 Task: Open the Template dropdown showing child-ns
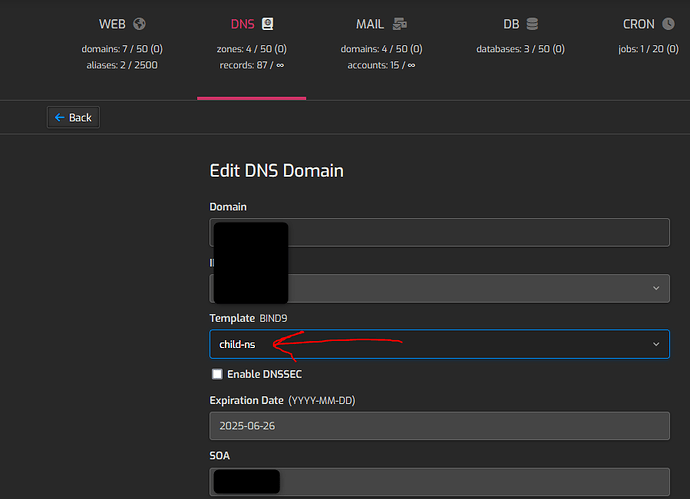430,343
